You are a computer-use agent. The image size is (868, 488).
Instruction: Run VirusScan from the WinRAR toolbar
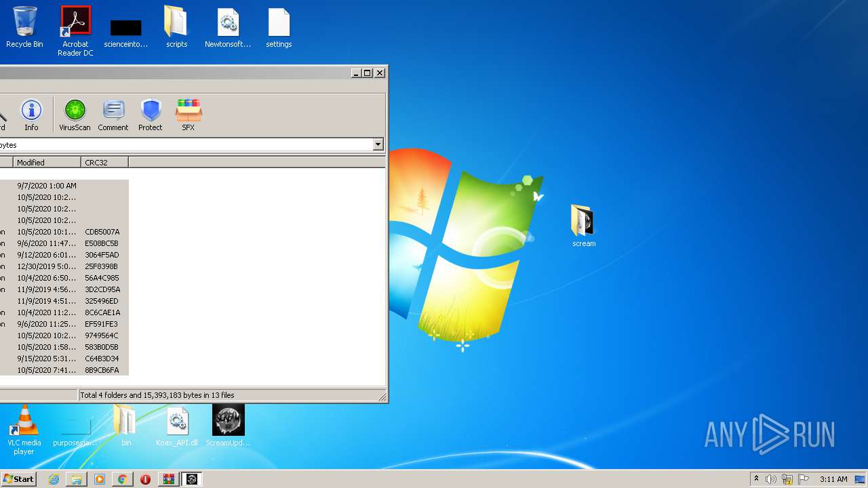click(75, 115)
